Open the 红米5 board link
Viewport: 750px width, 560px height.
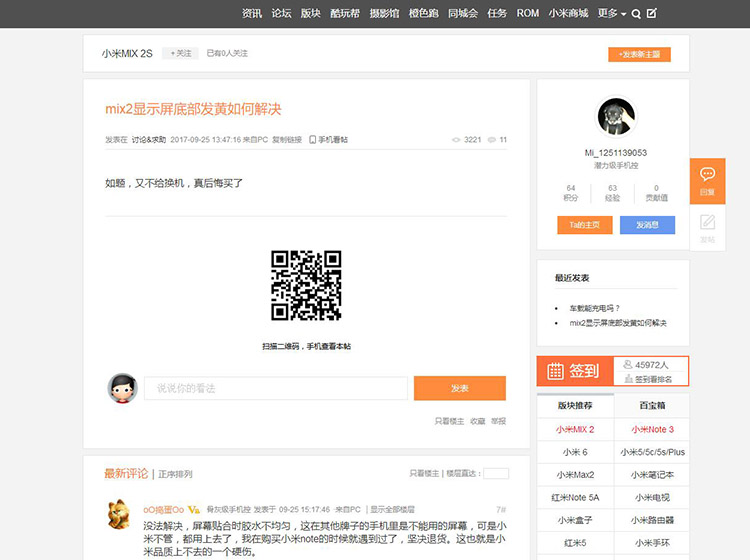(575, 543)
